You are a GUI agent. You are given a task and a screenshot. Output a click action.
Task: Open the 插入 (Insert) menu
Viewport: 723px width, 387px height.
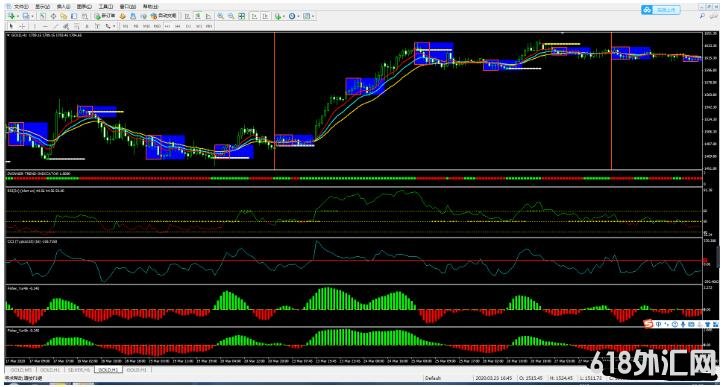pos(63,7)
